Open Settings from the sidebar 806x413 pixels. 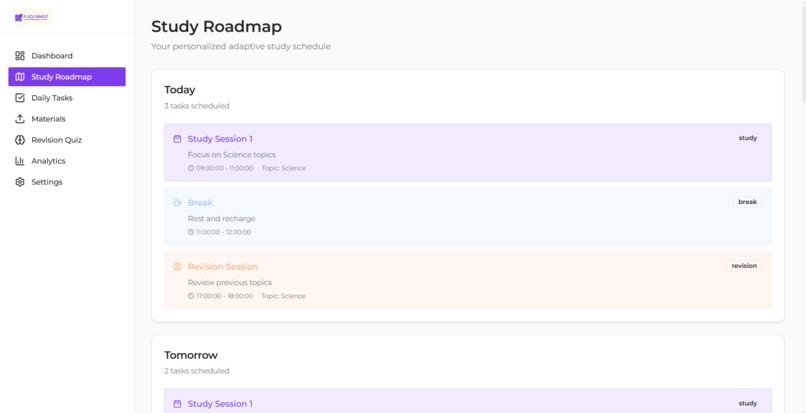click(x=67, y=182)
